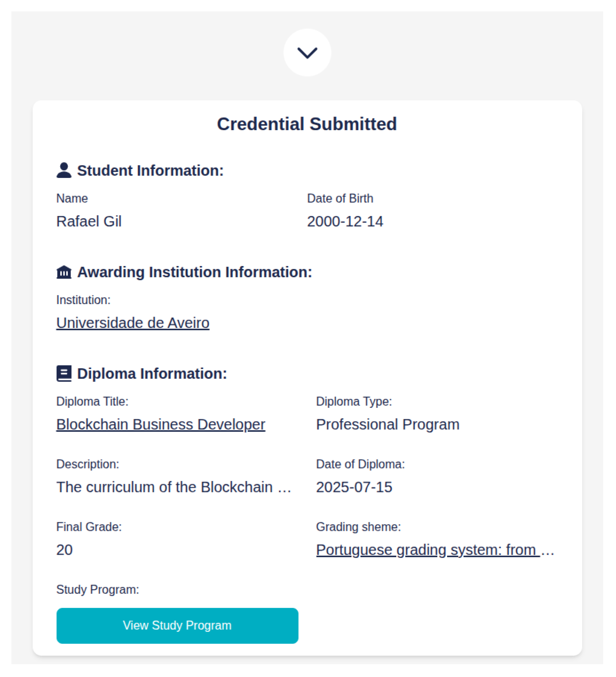The width and height of the screenshot is (616, 677).
Task: Click the Student Information heading text
Action: (150, 171)
